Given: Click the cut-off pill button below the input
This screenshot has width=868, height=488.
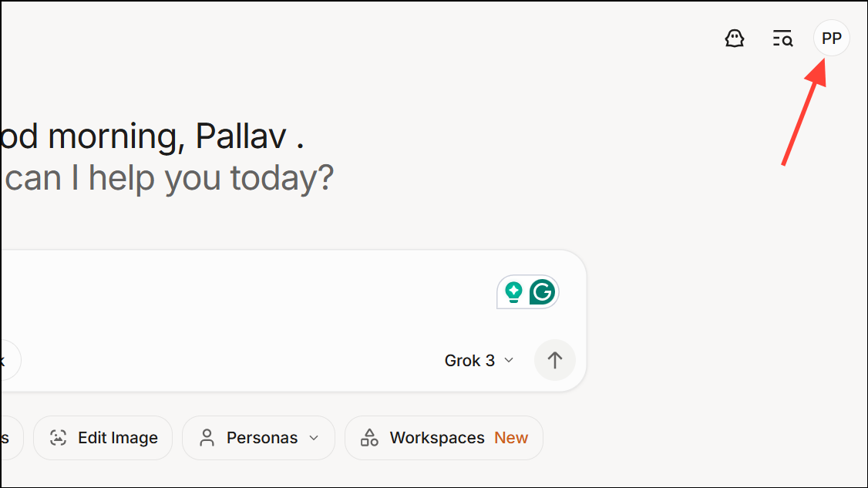Looking at the screenshot, I should [8, 360].
